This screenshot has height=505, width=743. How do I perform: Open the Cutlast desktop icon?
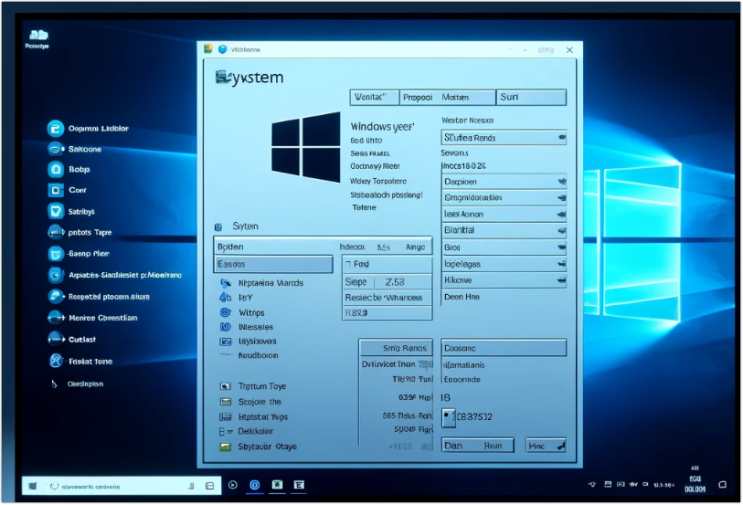point(55,339)
